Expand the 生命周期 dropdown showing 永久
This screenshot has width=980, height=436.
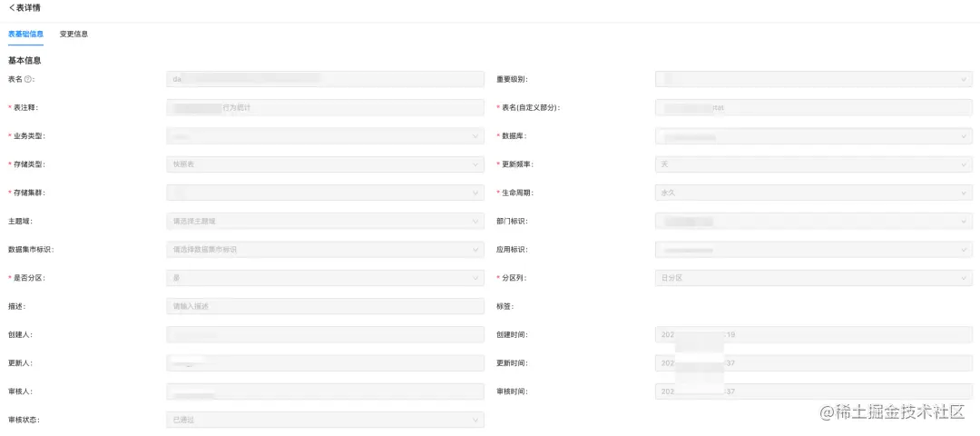tap(814, 193)
